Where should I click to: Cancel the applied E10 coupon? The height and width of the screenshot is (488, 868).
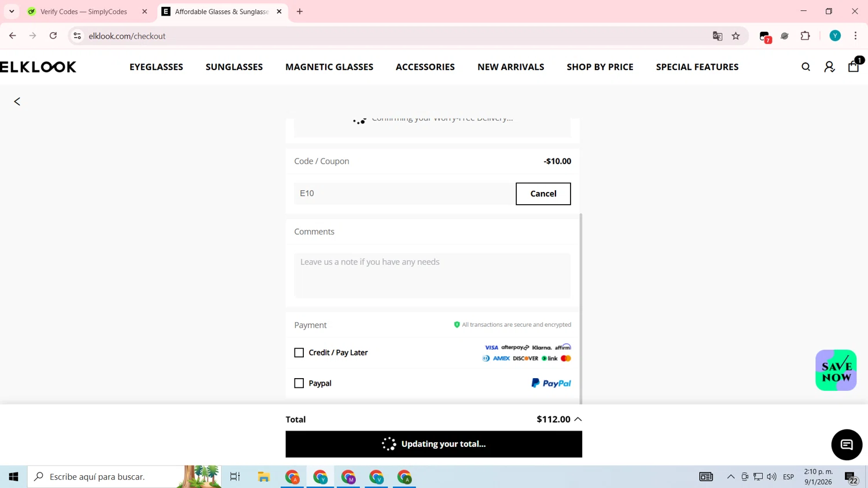(543, 194)
